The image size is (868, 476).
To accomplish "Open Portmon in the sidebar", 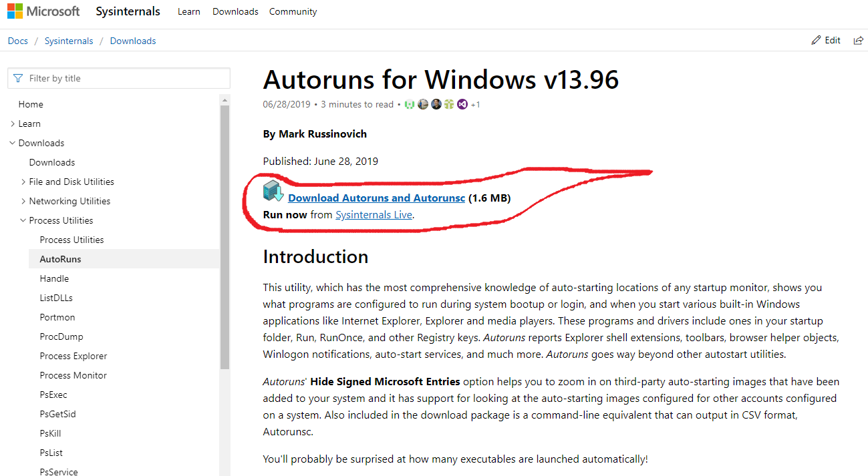I will 57,317.
